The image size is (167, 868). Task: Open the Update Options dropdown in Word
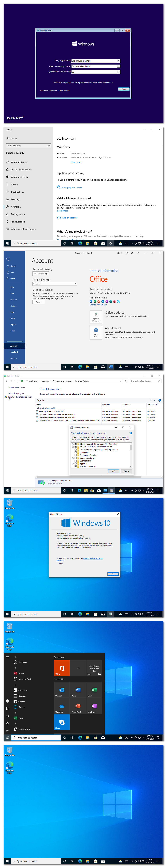pyautogui.click(x=96, y=317)
